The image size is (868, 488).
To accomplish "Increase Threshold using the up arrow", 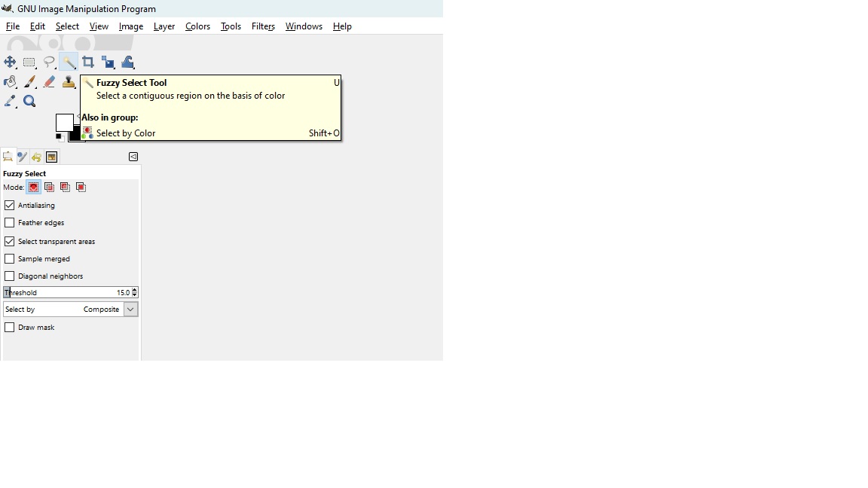I will (x=135, y=290).
